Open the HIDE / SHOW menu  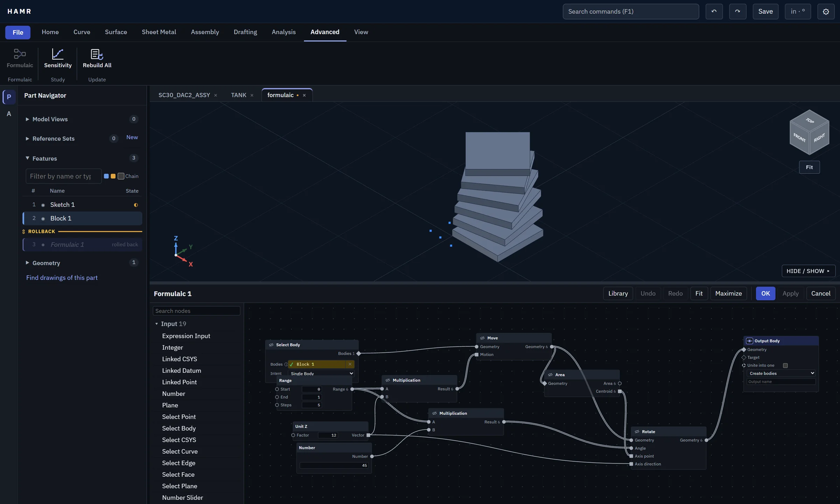pos(808,271)
